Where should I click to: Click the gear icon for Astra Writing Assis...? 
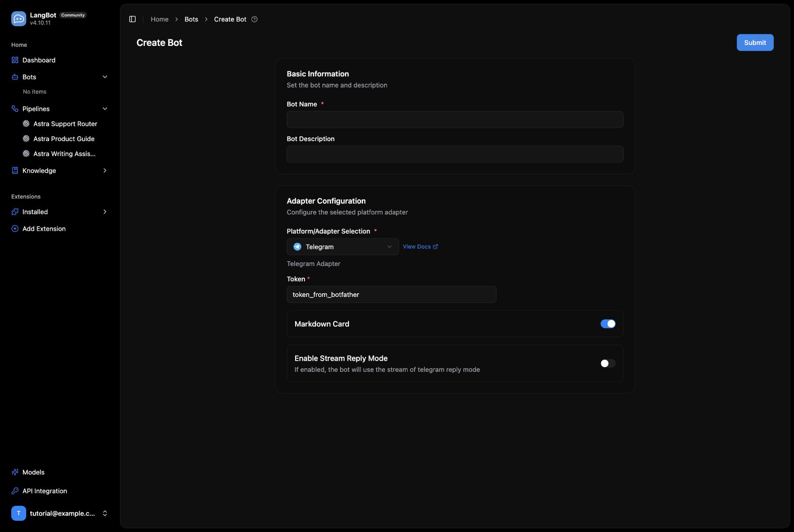click(x=26, y=154)
